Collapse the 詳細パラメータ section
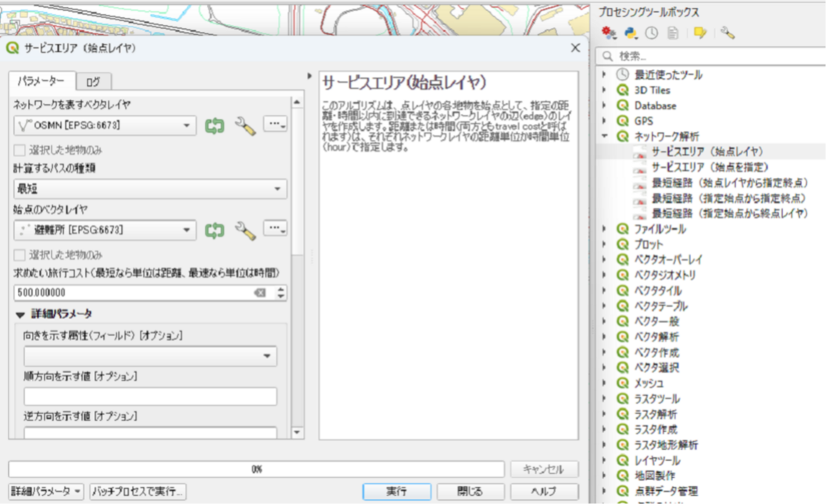Viewport: 826px width, 504px height. (x=20, y=314)
